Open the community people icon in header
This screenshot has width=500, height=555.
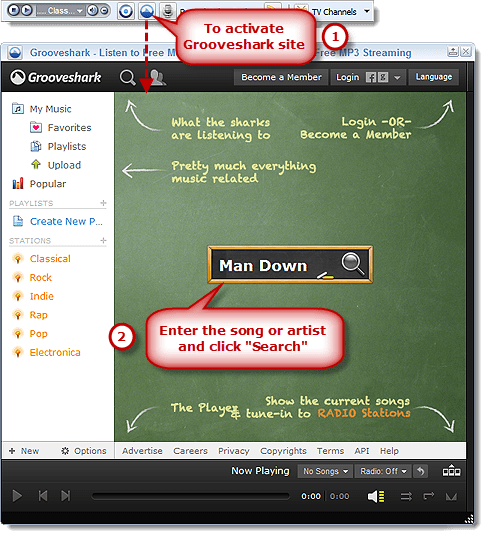pos(157,77)
